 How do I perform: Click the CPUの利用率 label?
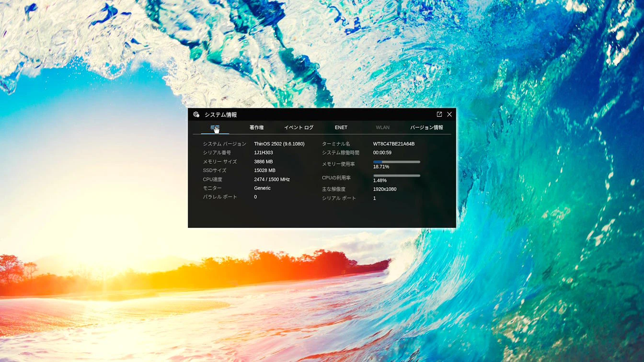point(336,178)
